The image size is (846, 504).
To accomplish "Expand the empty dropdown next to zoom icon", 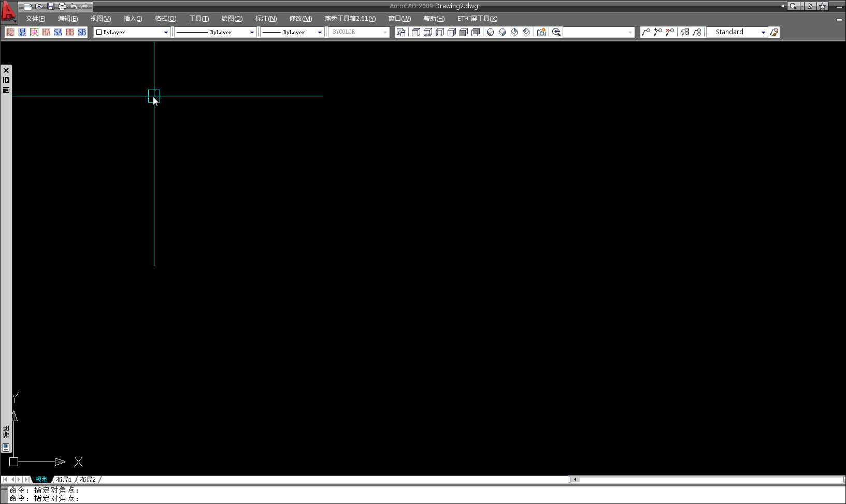I will pos(630,32).
